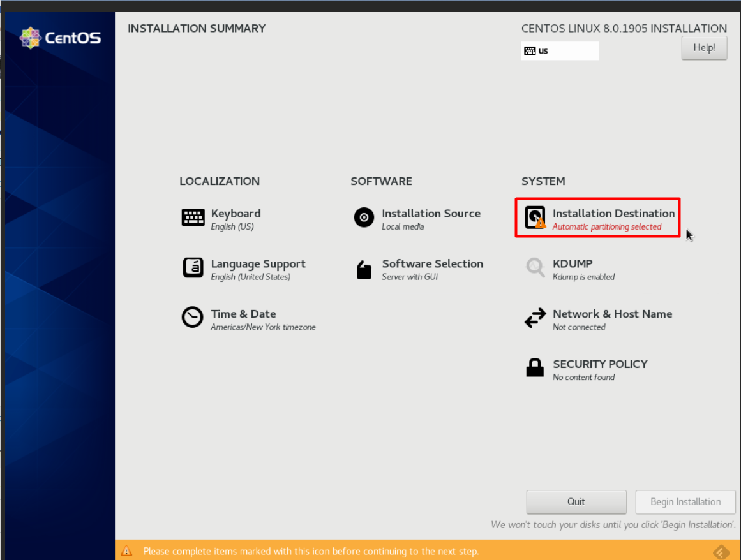Screen dimensions: 741x560
Task: Click the Network & Host Name arrows icon
Action: [535, 318]
